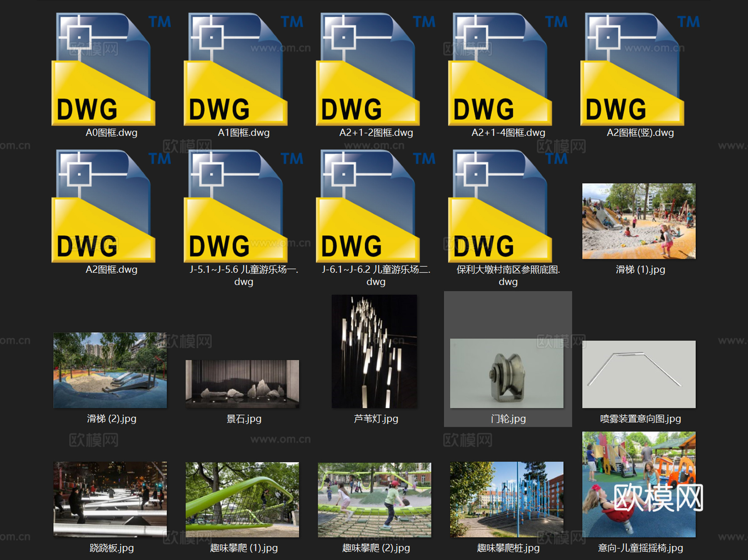748x560 pixels.
Task: Click the file name 喷雾装置意向图.jpg
Action: [640, 419]
